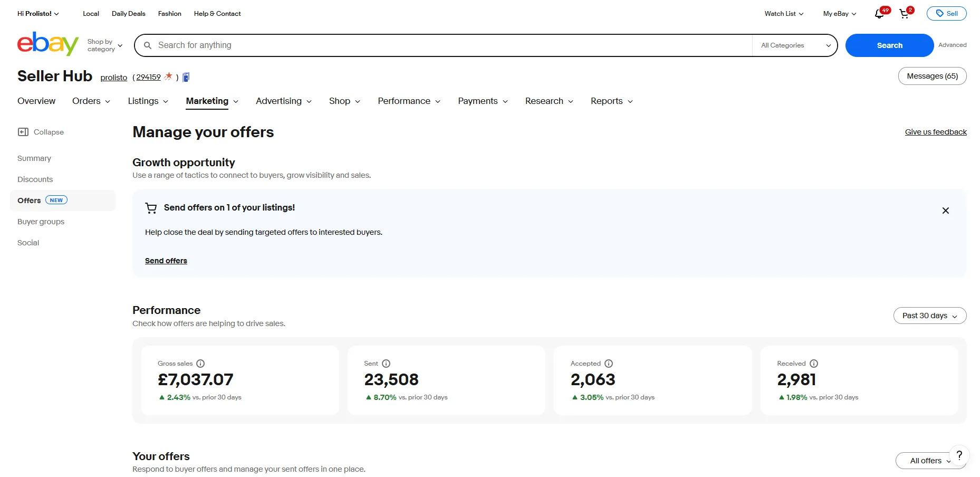Select Summary in the sidebar

(x=34, y=158)
